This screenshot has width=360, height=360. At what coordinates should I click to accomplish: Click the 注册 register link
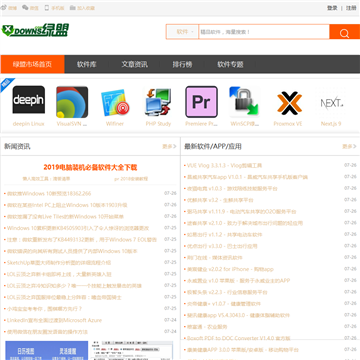click(x=351, y=8)
